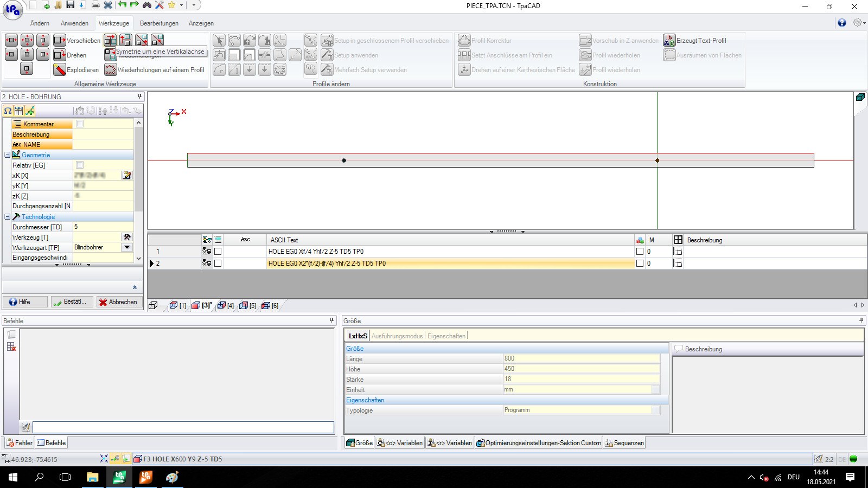
Task: Open tool picker beside Werkzeug [T] field
Action: pos(127,237)
